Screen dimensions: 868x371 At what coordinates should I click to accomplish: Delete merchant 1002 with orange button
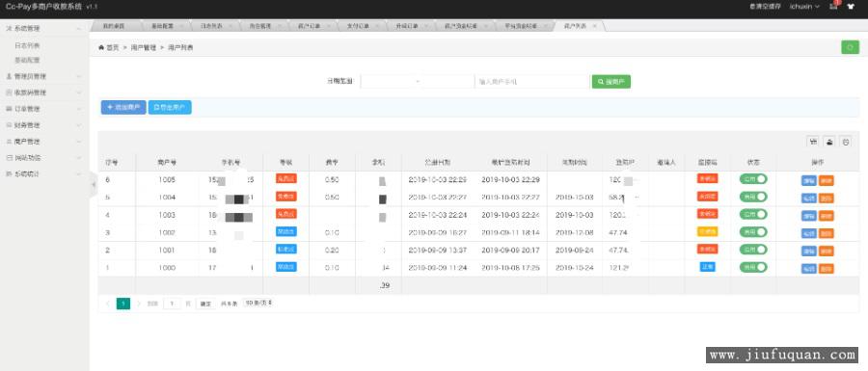tap(826, 233)
